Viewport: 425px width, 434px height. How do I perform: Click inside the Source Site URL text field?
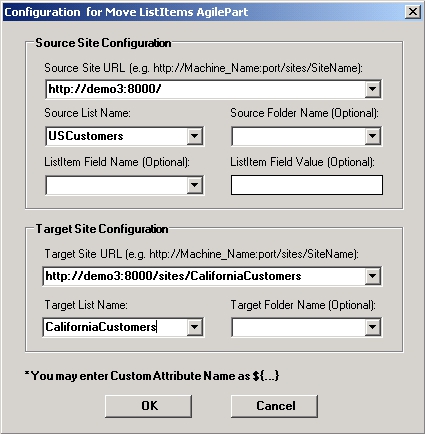point(205,89)
